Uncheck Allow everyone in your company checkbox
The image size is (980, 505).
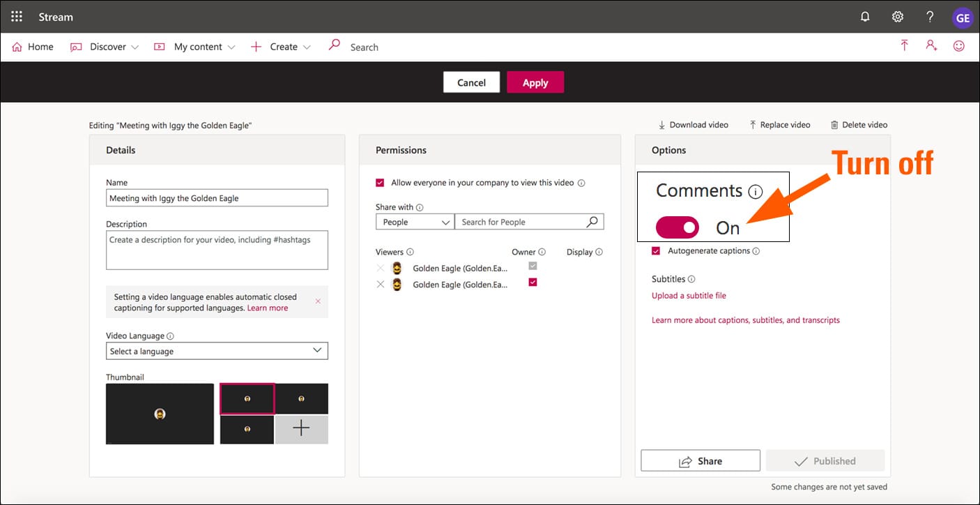[x=380, y=183]
